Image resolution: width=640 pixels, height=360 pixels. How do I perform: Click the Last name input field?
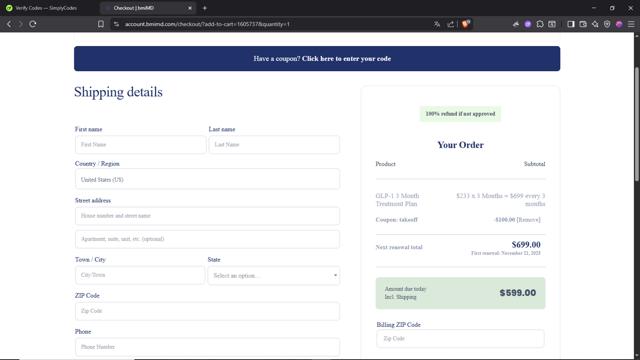coord(274,144)
